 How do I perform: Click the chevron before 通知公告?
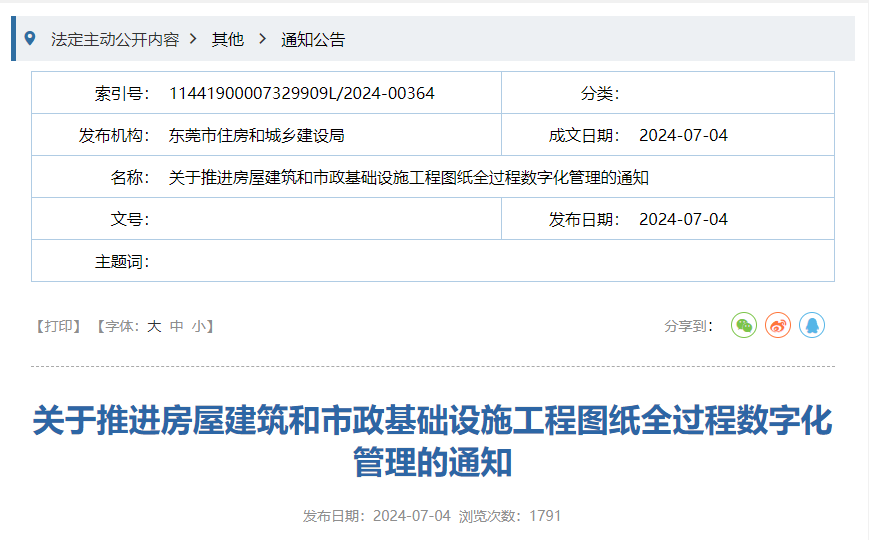pos(263,39)
